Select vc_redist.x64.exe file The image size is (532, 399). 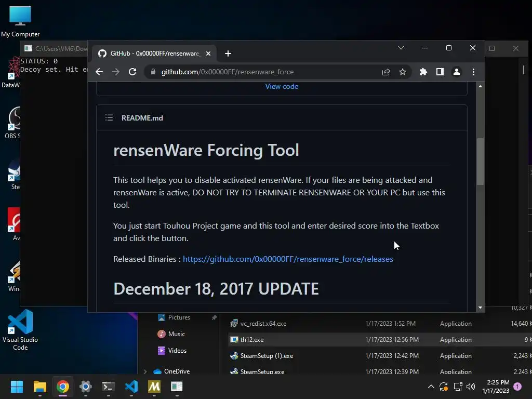tap(263, 323)
